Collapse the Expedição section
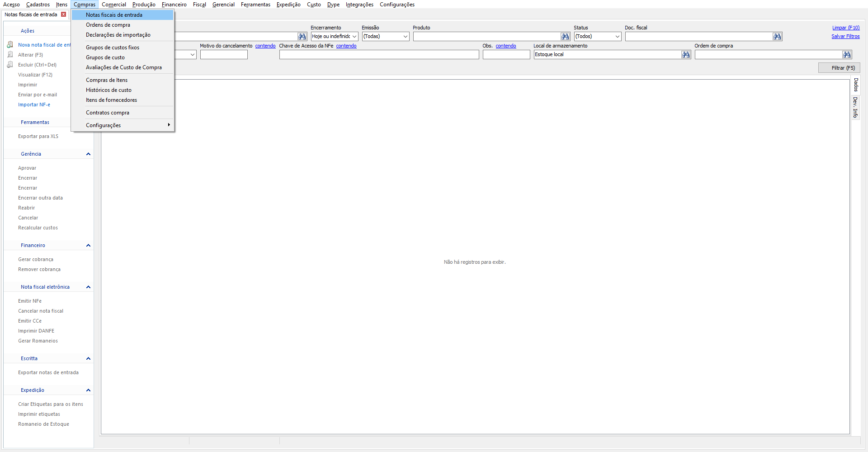868x452 pixels. pos(88,390)
